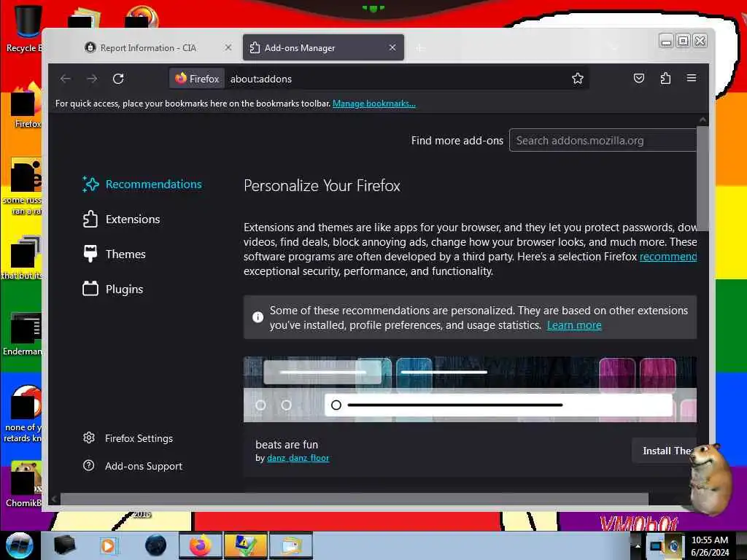Open the Recycle Bin desktop icon
The image size is (747, 560).
[x=24, y=28]
